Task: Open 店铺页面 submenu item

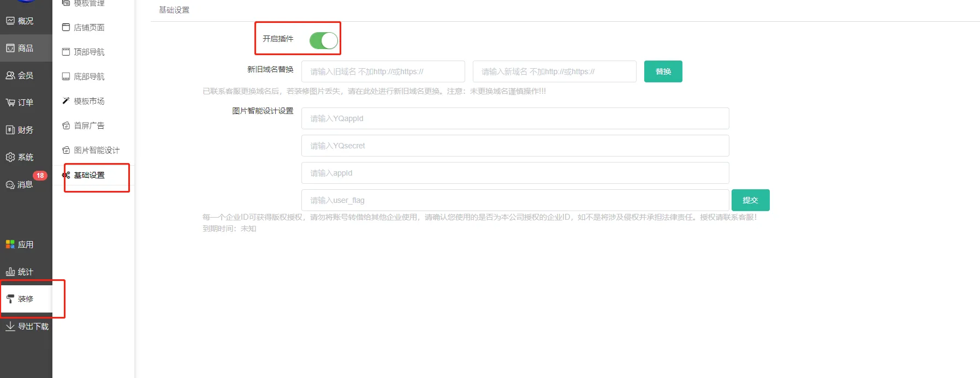Action: pyautogui.click(x=89, y=27)
